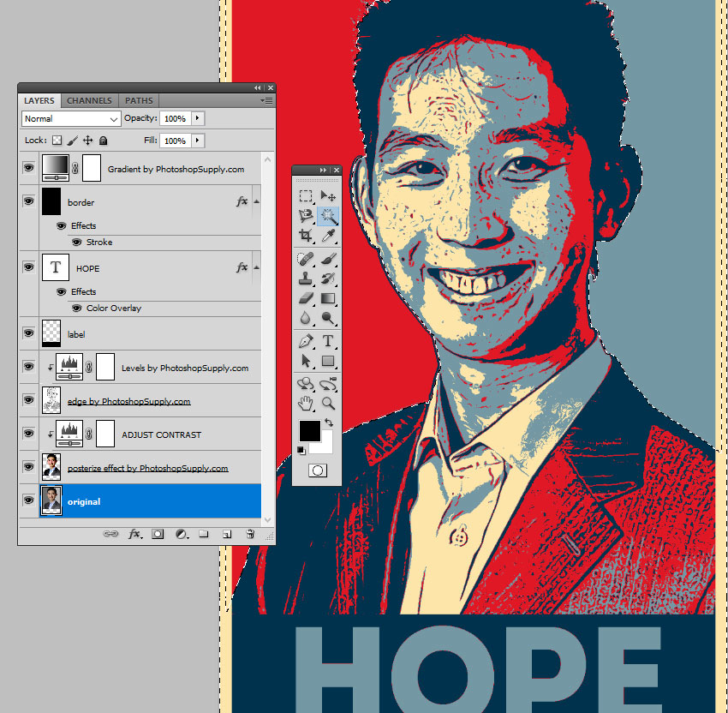The height and width of the screenshot is (713, 728).
Task: Select the Blur tool
Action: pos(306,318)
